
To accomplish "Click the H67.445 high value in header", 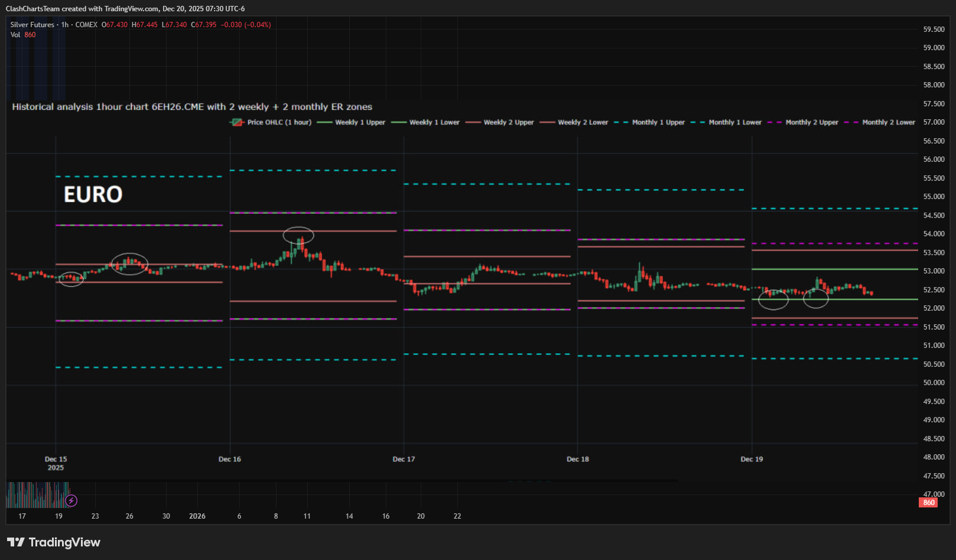I will tap(145, 25).
